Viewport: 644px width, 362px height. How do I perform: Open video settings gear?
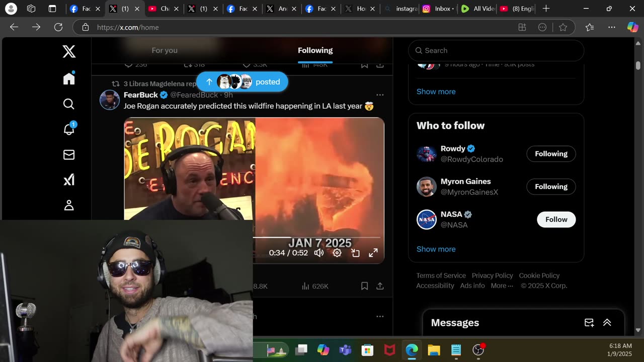pyautogui.click(x=337, y=253)
